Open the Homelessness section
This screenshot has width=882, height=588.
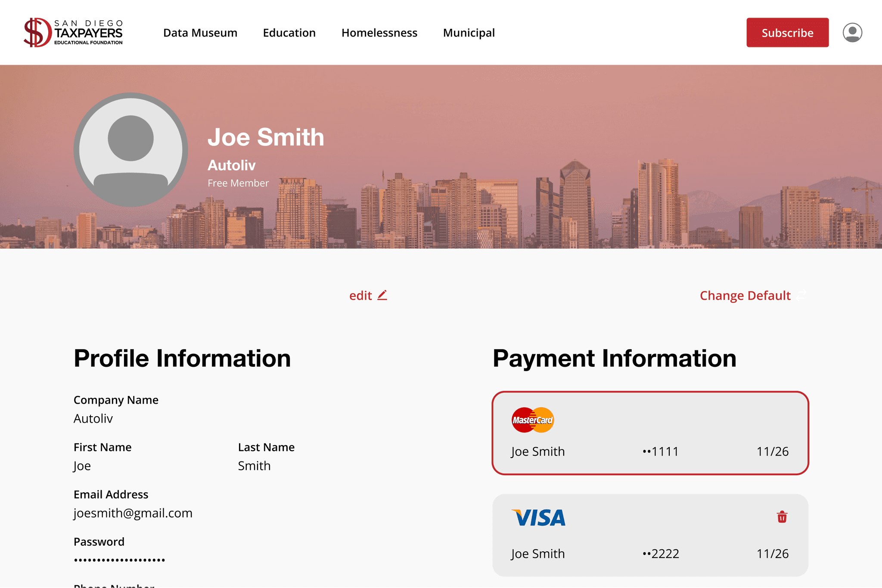tap(379, 33)
